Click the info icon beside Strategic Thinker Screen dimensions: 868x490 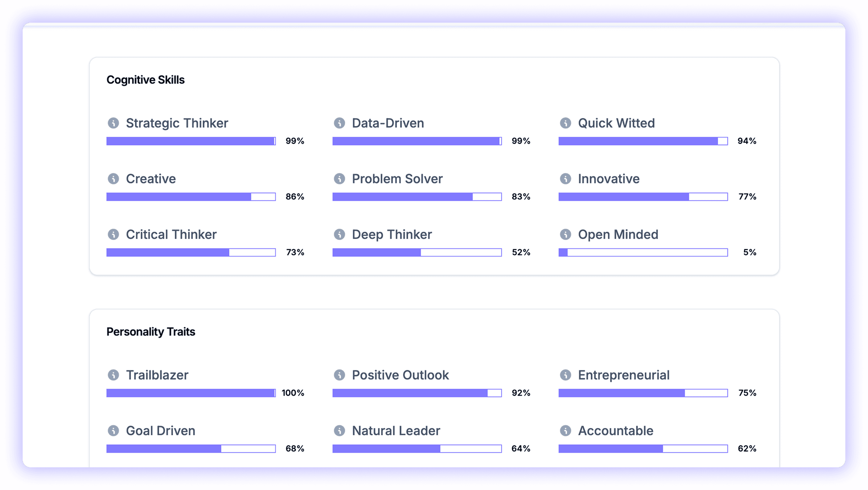pyautogui.click(x=113, y=123)
